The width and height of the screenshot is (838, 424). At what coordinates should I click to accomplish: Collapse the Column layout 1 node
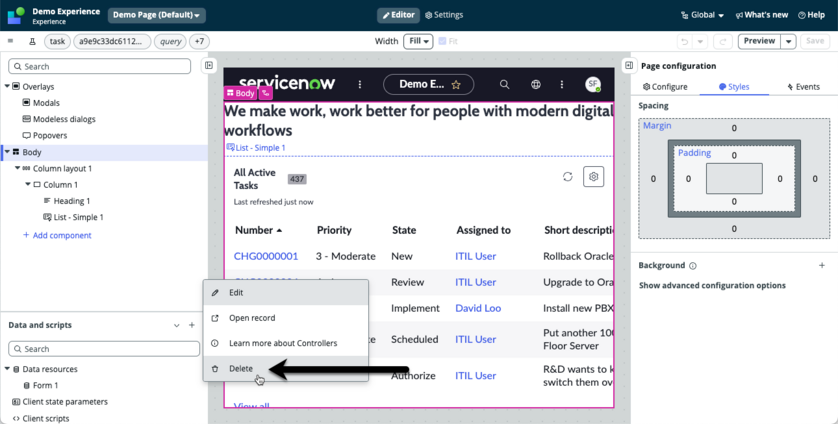[18, 168]
